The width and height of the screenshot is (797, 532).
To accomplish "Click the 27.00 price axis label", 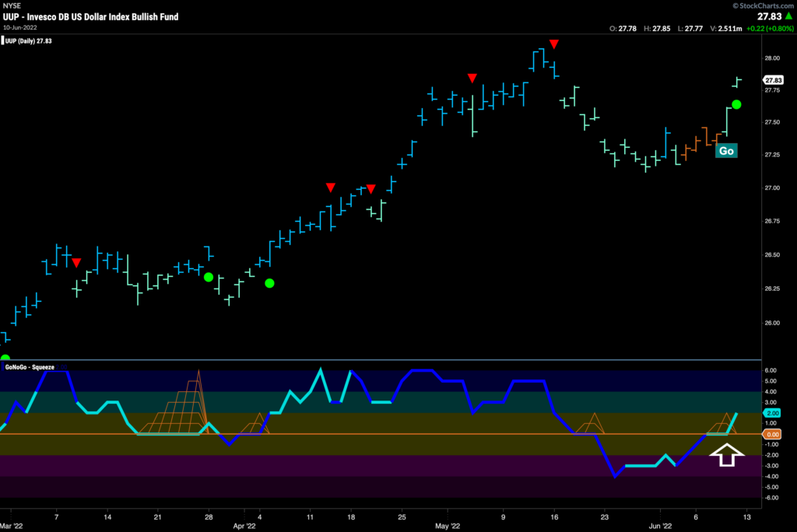I will [x=771, y=188].
